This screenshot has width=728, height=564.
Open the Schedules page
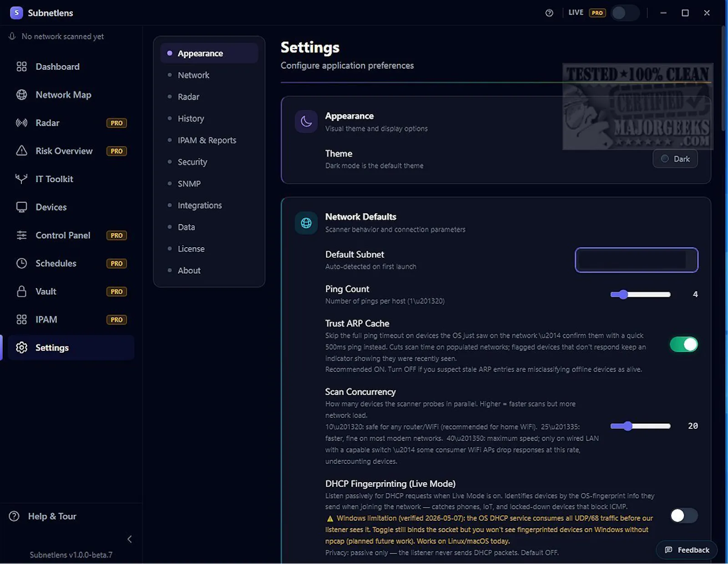[x=71, y=263]
